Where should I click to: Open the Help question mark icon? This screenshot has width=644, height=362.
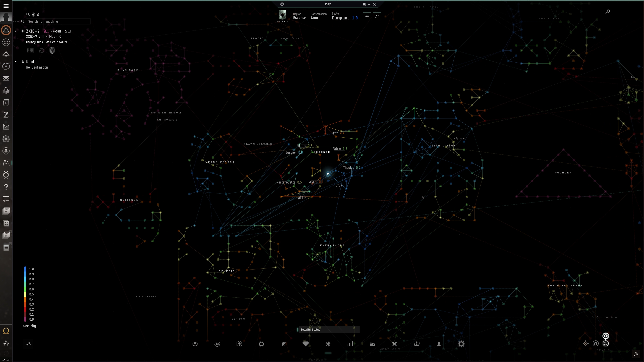pos(6,187)
